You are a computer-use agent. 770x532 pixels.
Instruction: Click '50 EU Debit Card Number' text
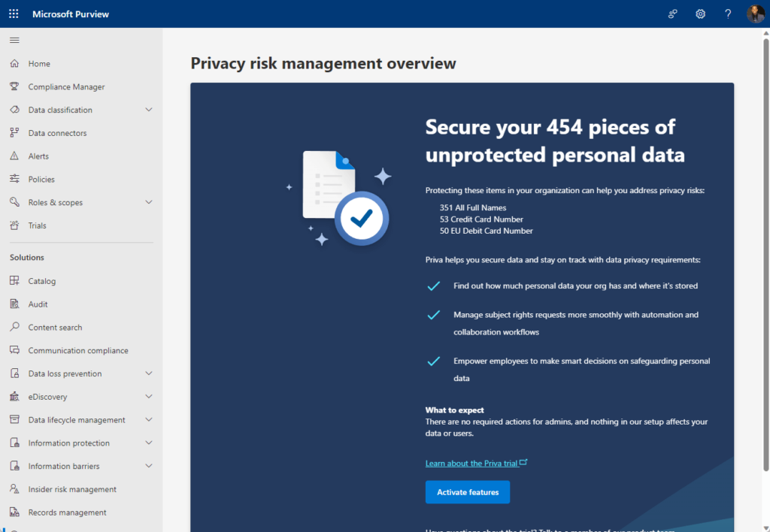point(487,231)
